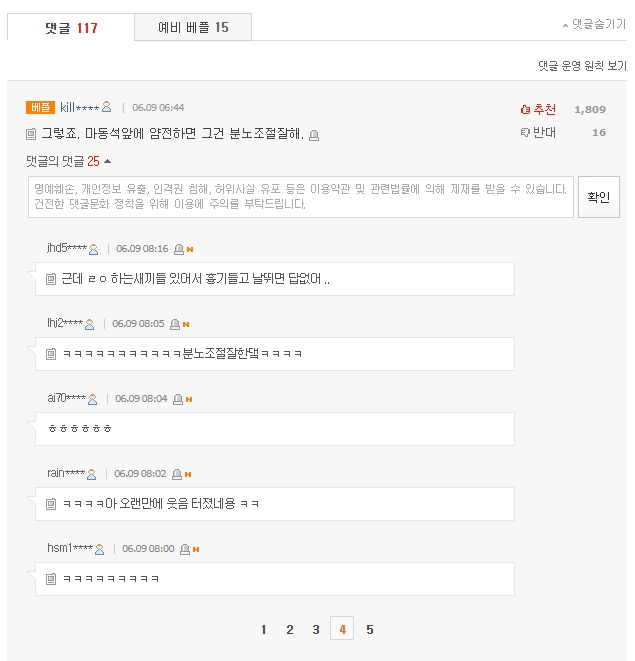Collapse the 댓글의 댓글 25 replies list
635x661 pixels.
pyautogui.click(x=68, y=161)
